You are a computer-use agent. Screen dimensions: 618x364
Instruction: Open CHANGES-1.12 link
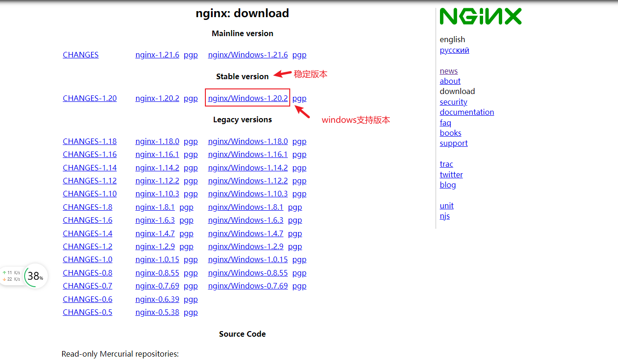pos(90,181)
